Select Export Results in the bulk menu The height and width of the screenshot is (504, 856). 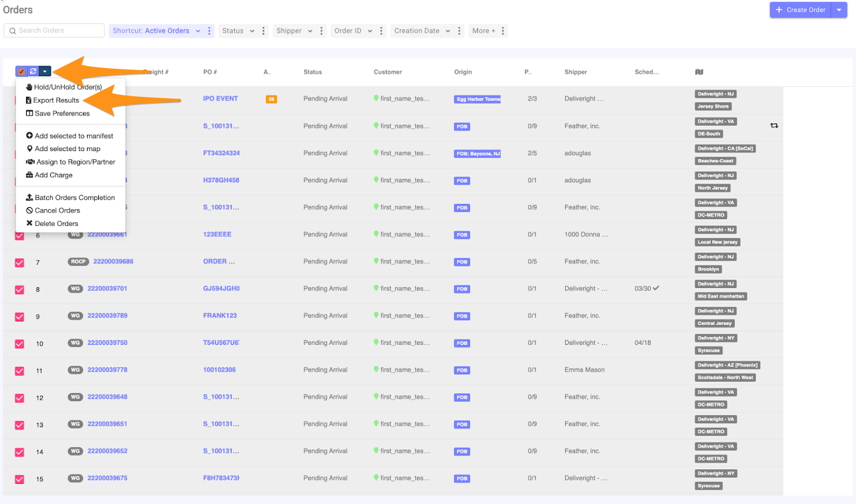(52, 100)
